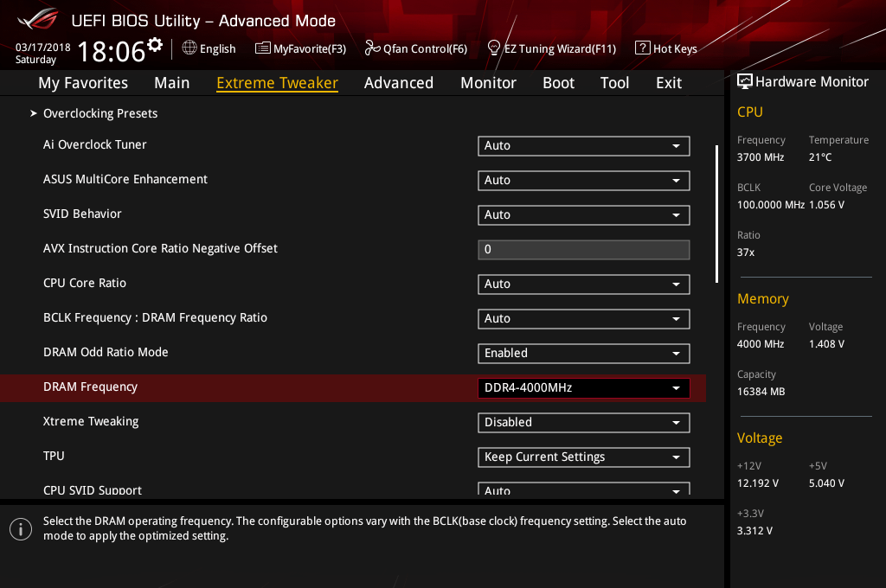This screenshot has height=588, width=886.
Task: Click Core Voltage value 1.056 V
Action: point(826,205)
